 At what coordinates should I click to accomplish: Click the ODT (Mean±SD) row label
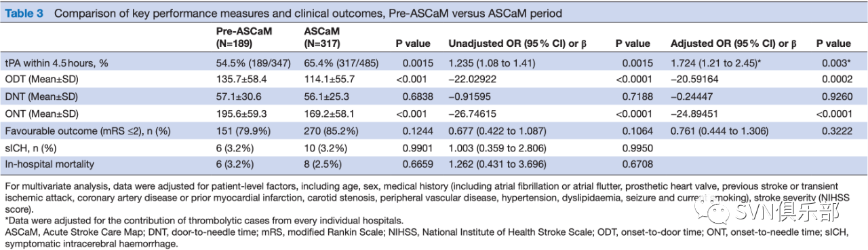[x=41, y=79]
